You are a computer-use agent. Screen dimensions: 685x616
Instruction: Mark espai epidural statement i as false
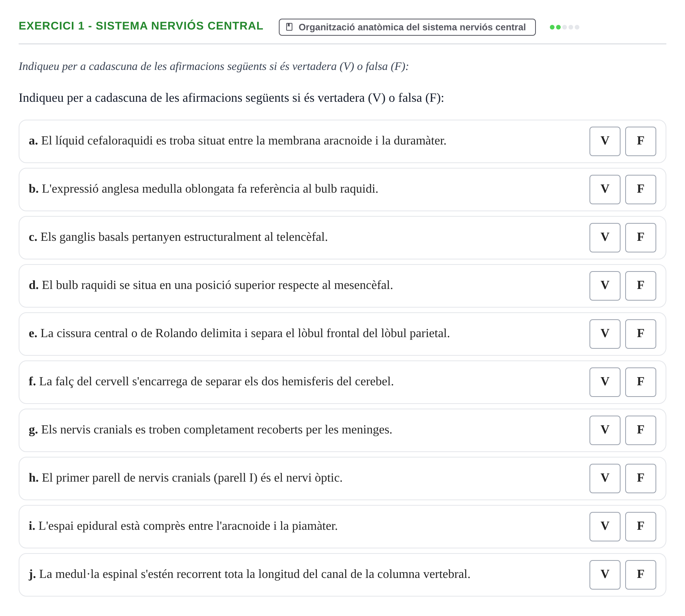pyautogui.click(x=640, y=527)
